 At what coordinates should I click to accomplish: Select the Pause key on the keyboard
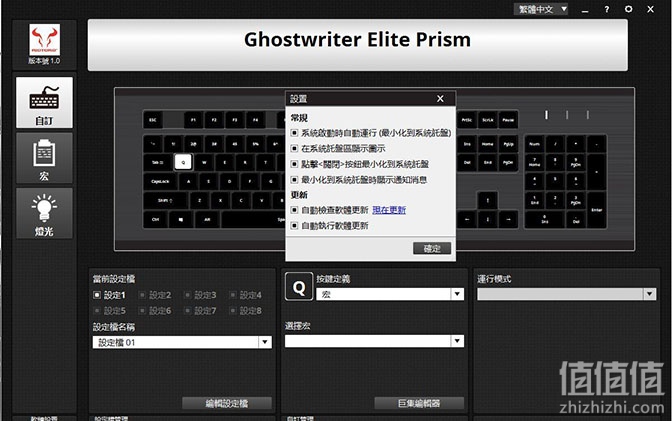coord(508,120)
